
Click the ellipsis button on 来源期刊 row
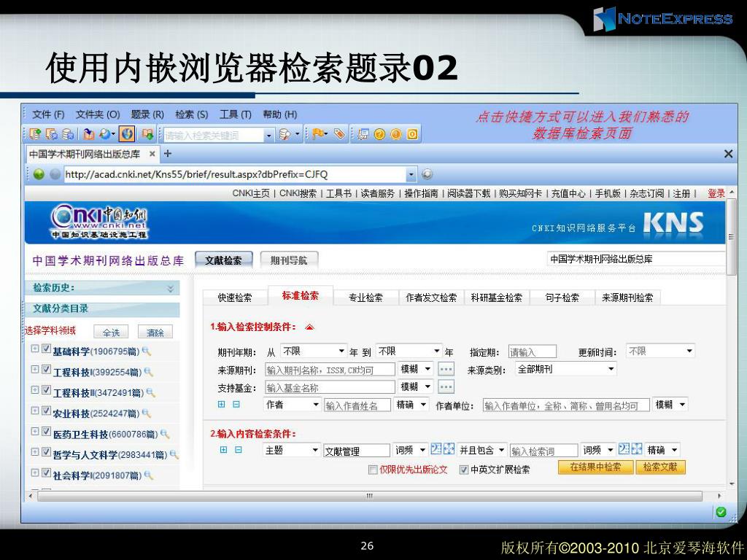446,369
